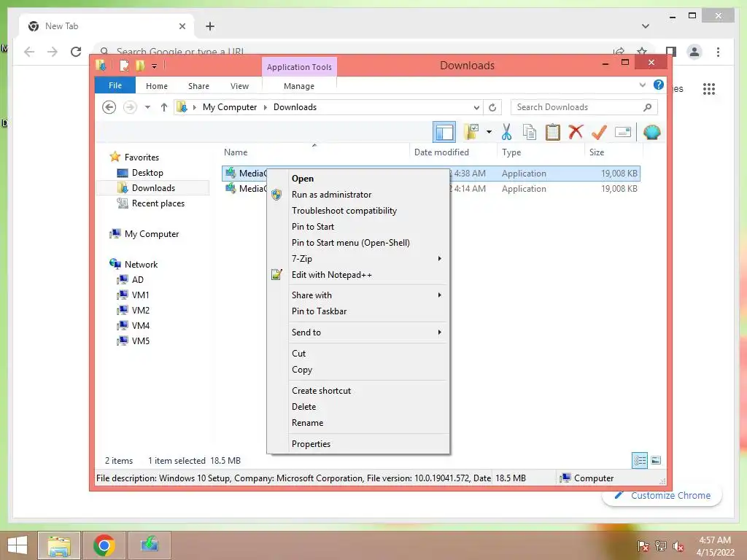Click the Copy toolbar icon

530,132
